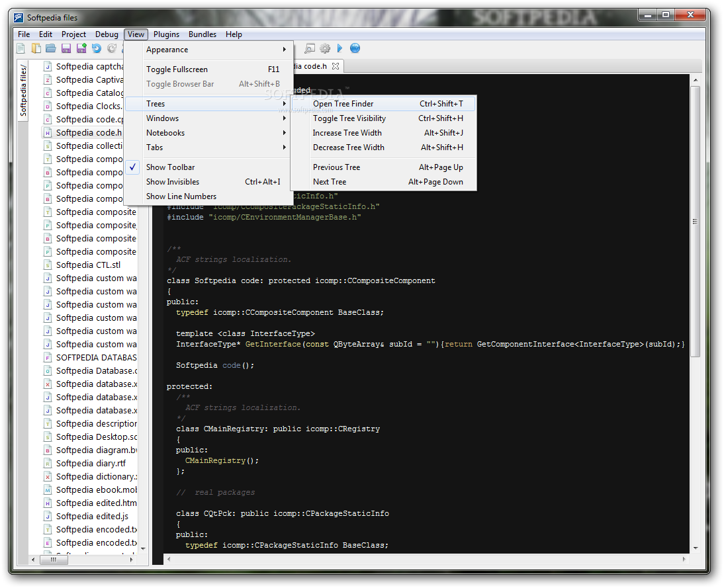Close the View menu via its header
This screenshot has width=724, height=588.
136,34
